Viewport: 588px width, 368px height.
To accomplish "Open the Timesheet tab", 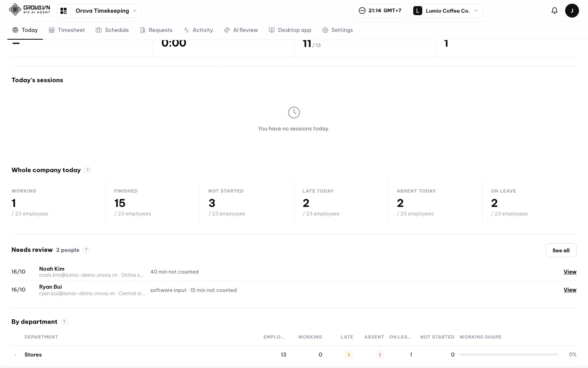I will pos(67,30).
